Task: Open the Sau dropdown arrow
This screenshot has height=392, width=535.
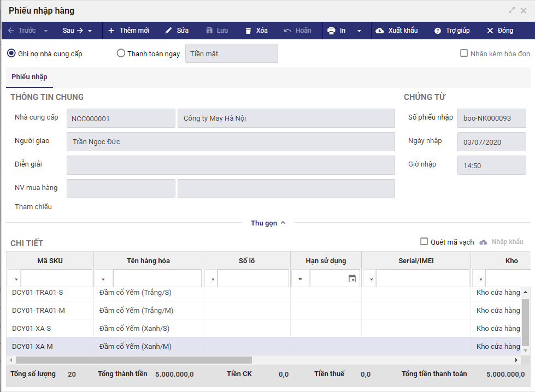Action: (90, 31)
